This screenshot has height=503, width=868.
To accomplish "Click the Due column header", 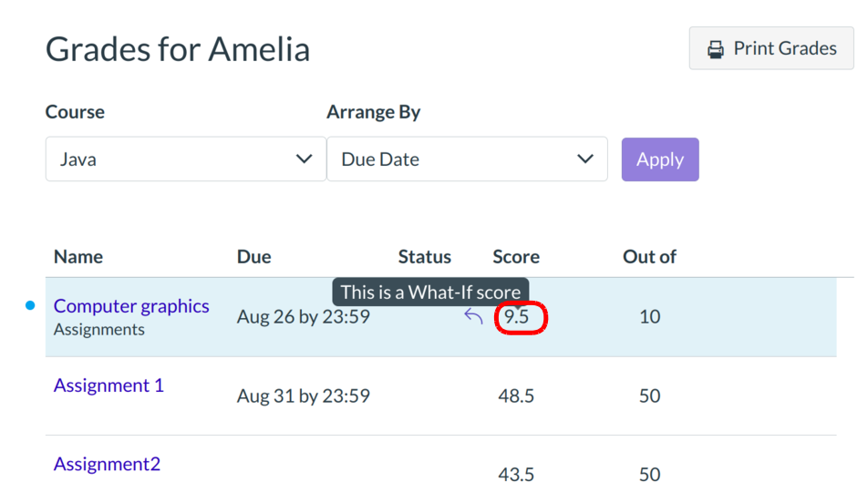I will pos(253,257).
